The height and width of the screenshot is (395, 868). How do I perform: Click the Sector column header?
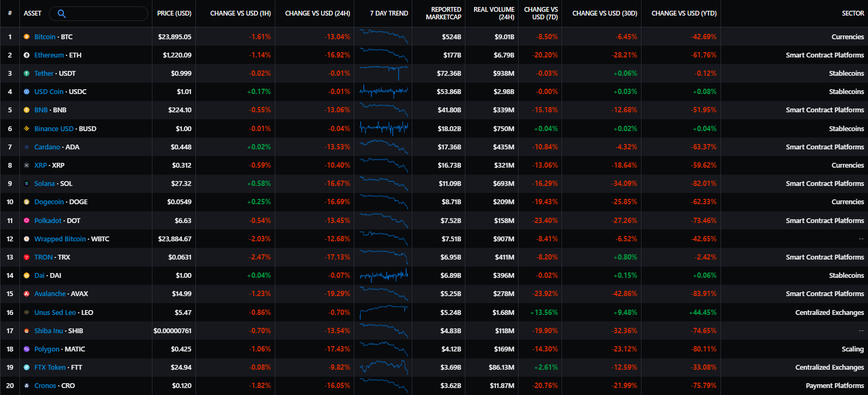852,13
